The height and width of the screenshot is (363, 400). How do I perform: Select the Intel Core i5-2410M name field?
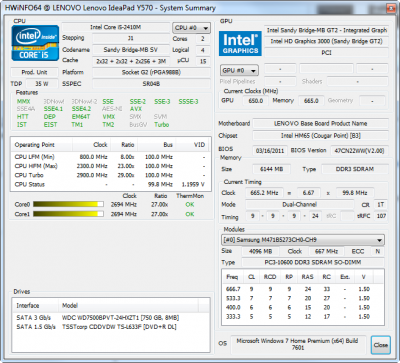pyautogui.click(x=115, y=27)
